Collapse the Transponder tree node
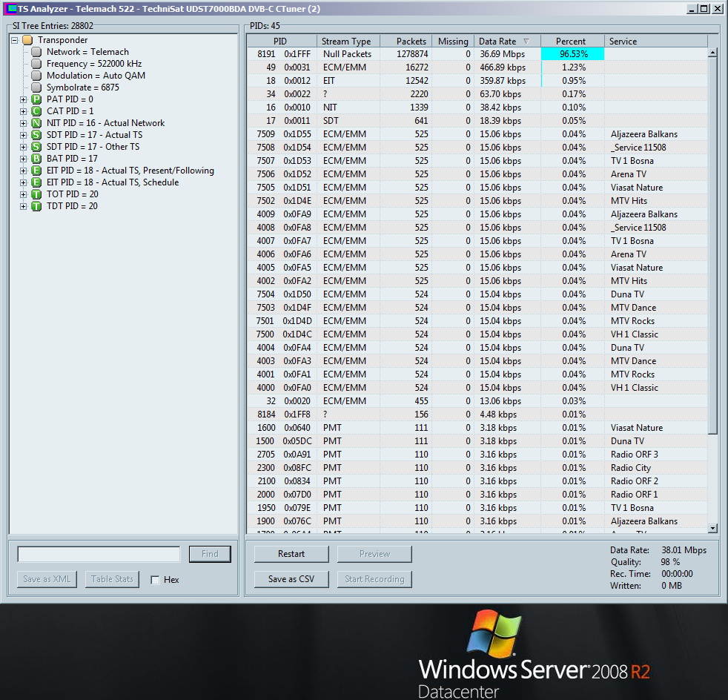 pyautogui.click(x=15, y=40)
